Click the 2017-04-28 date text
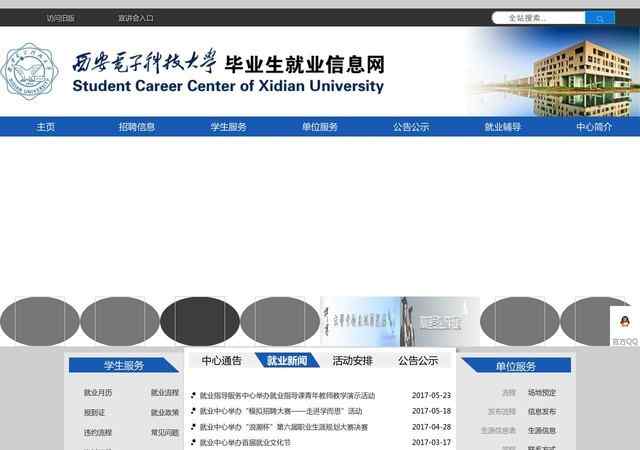The height and width of the screenshot is (450, 640). pyautogui.click(x=431, y=427)
